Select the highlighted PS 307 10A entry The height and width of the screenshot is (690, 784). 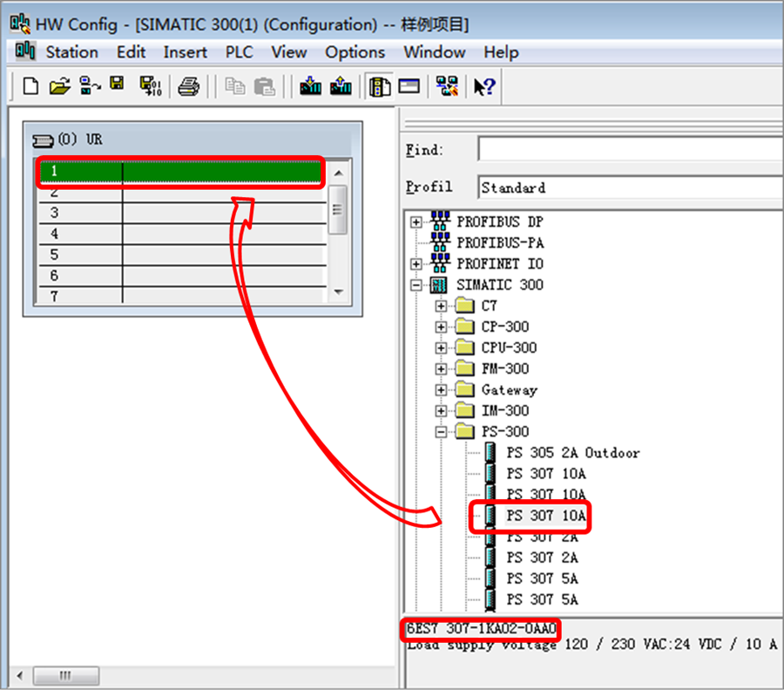point(545,516)
